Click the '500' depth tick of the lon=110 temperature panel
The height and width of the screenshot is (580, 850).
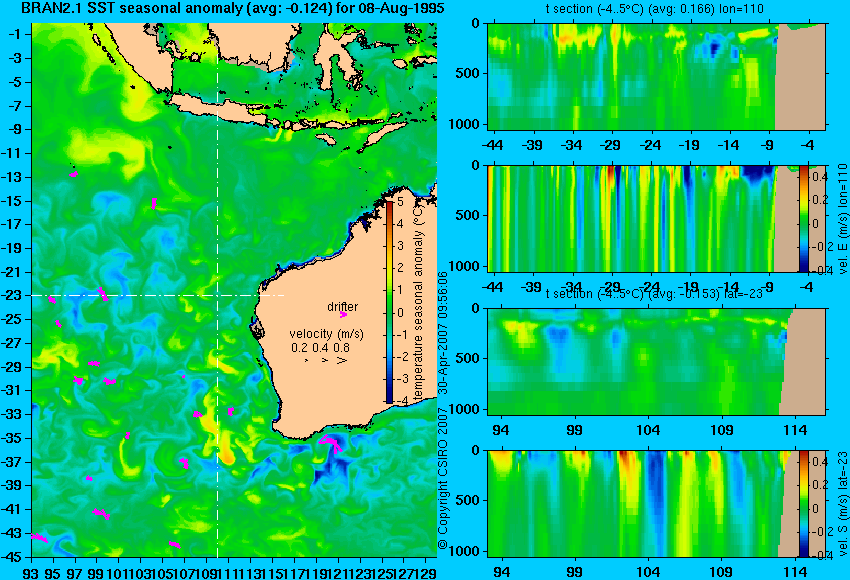click(467, 73)
